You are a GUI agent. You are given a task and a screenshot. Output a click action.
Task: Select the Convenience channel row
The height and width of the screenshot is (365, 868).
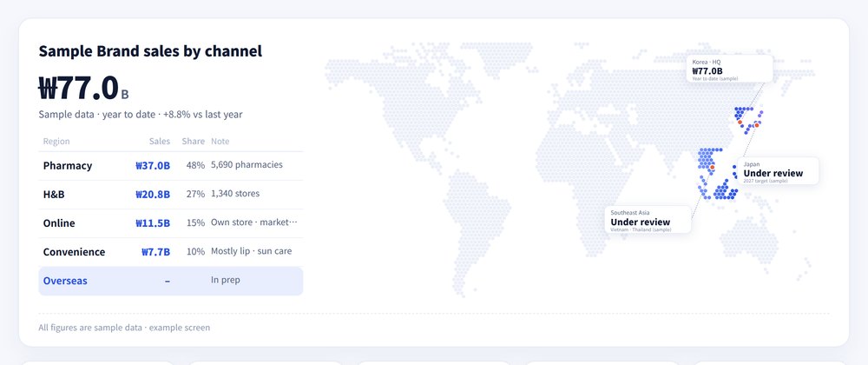coord(170,252)
